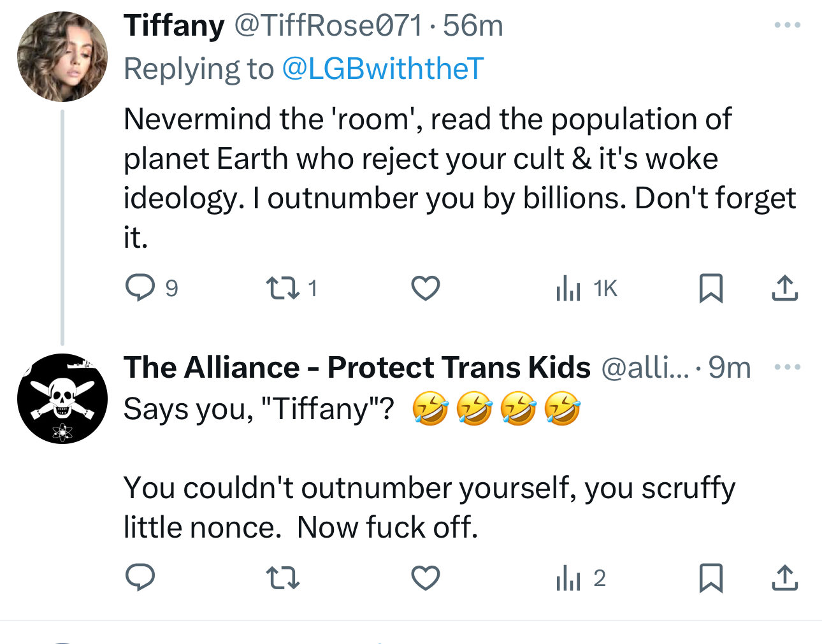
Task: Share The Alliance's tweet
Action: (x=784, y=578)
